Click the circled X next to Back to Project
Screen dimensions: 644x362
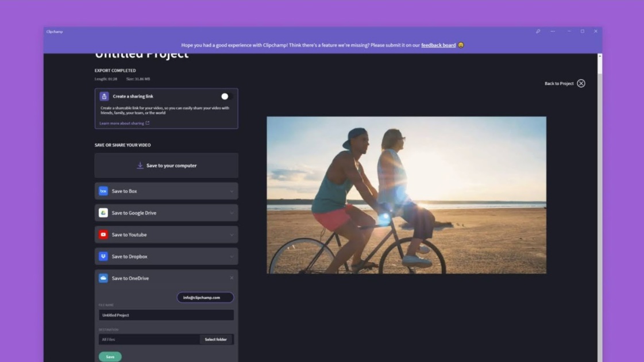point(581,83)
